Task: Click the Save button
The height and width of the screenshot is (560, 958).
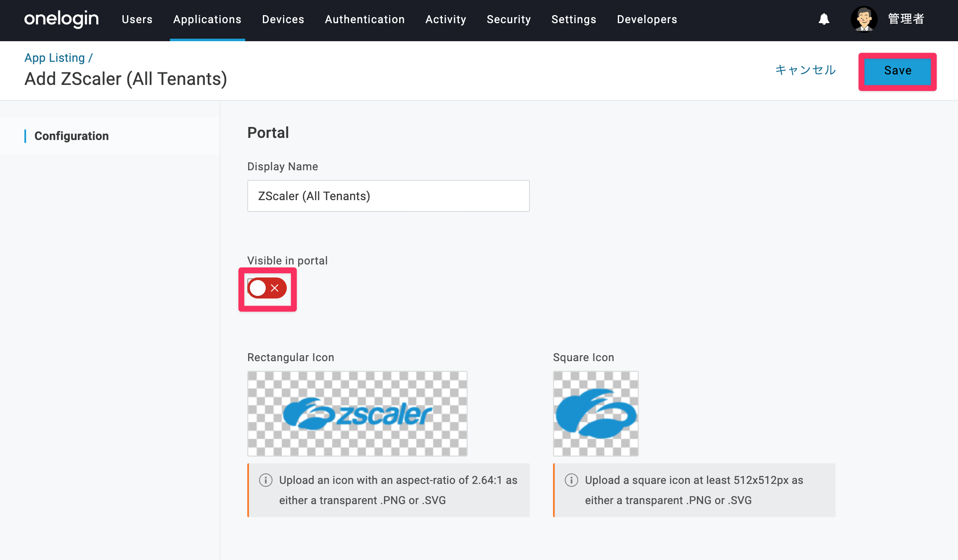Action: click(x=897, y=71)
